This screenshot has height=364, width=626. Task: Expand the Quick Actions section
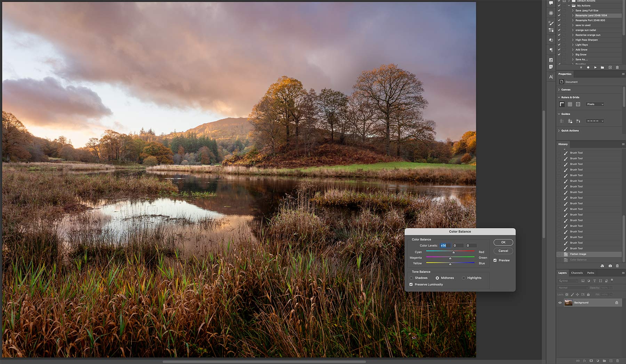[x=559, y=131]
